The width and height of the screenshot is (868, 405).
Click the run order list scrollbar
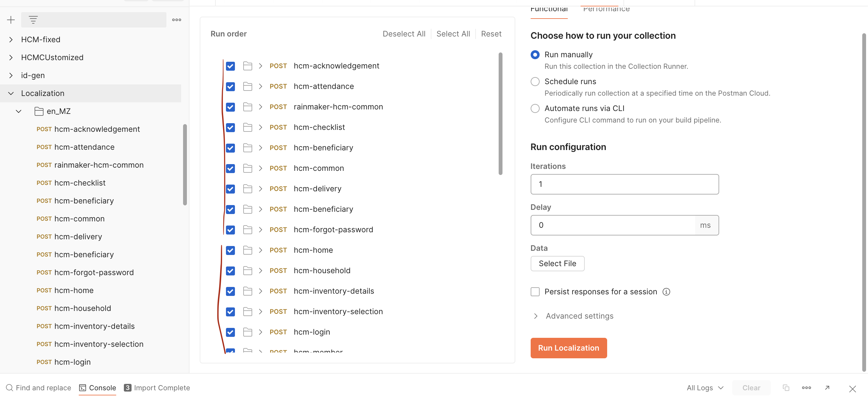coord(500,114)
